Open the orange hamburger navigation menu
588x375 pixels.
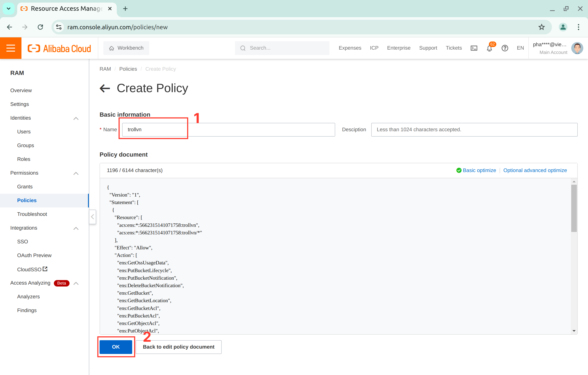[11, 48]
